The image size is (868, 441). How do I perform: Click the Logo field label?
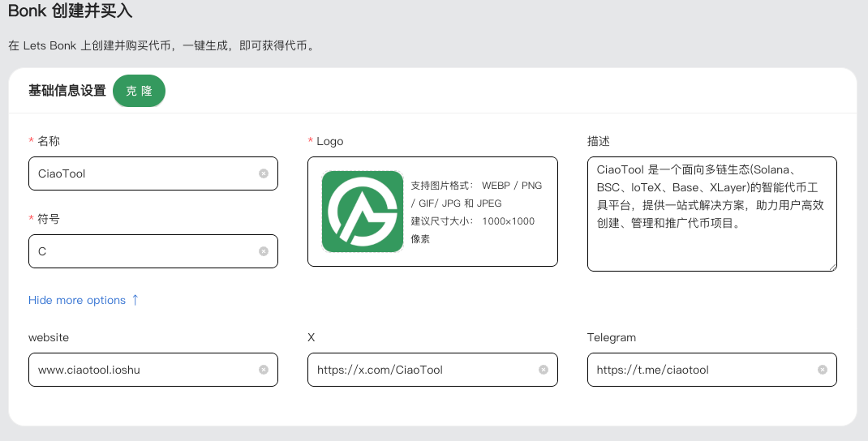[329, 141]
